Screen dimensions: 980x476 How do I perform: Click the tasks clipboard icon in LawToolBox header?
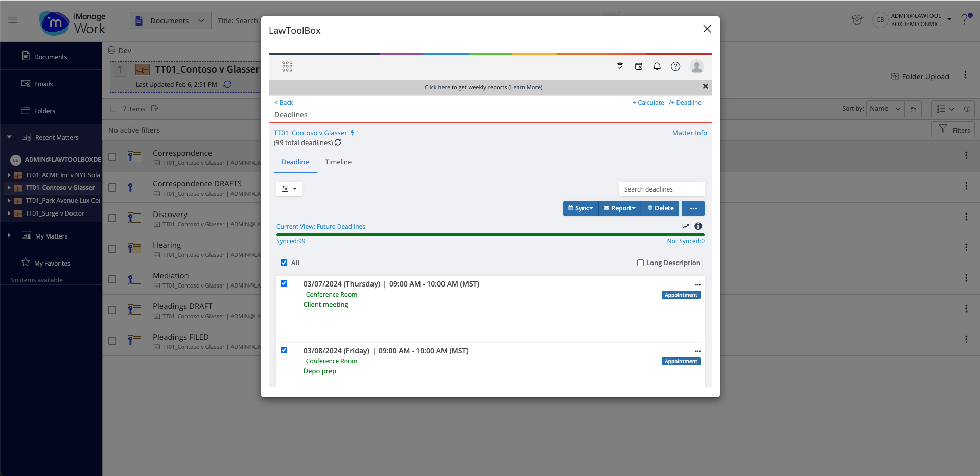coord(620,66)
